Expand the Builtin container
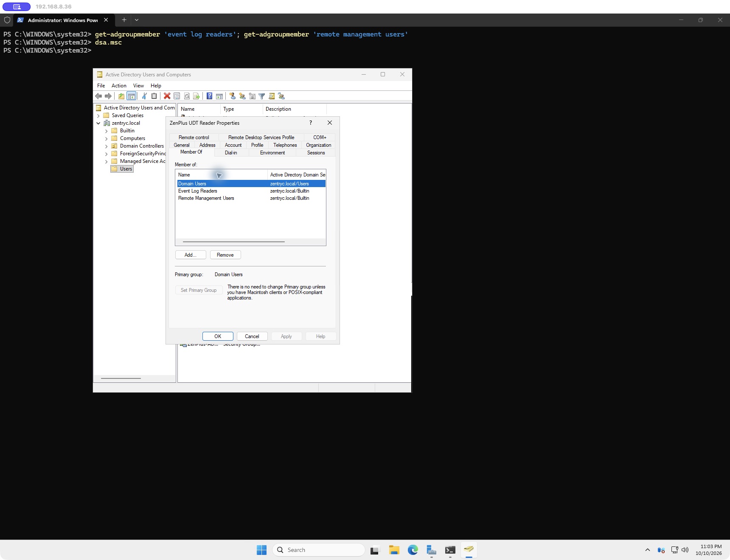Screen dimensions: 730x560 107,131
